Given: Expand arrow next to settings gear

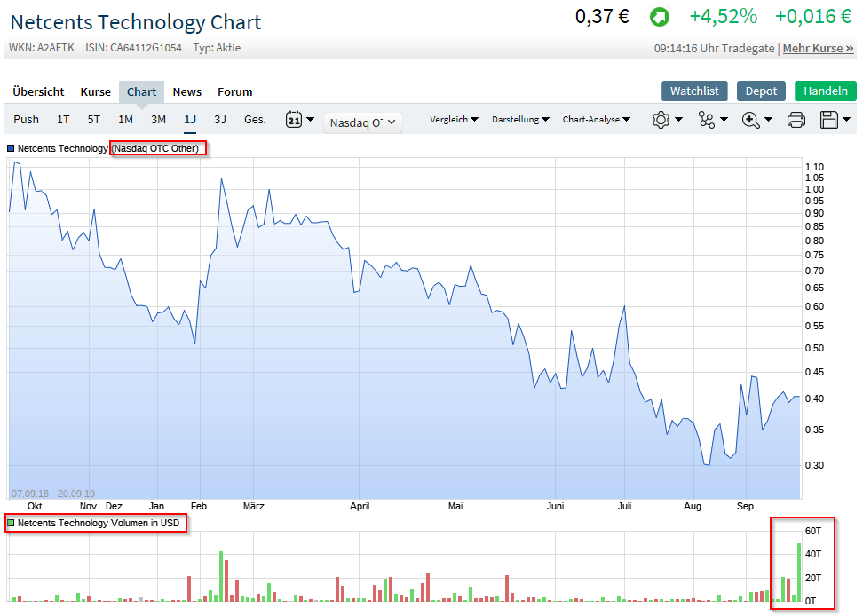Looking at the screenshot, I should tap(678, 119).
